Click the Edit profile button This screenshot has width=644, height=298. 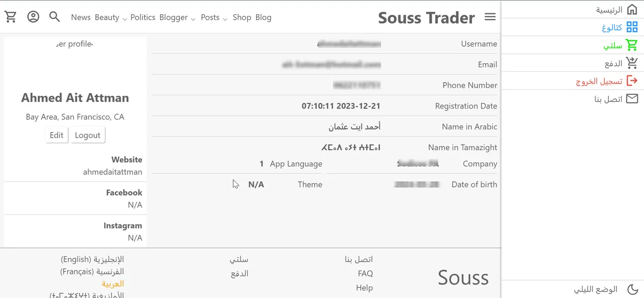point(57,135)
